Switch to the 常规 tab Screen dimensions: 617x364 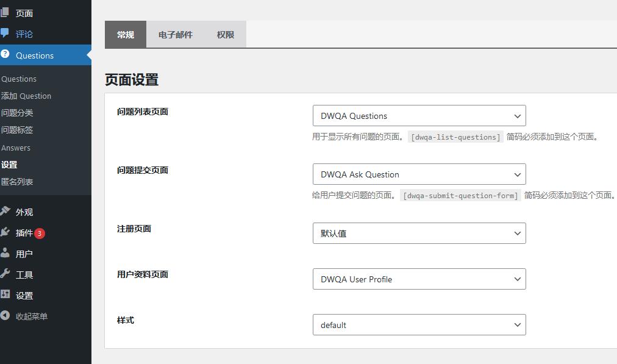[x=126, y=35]
